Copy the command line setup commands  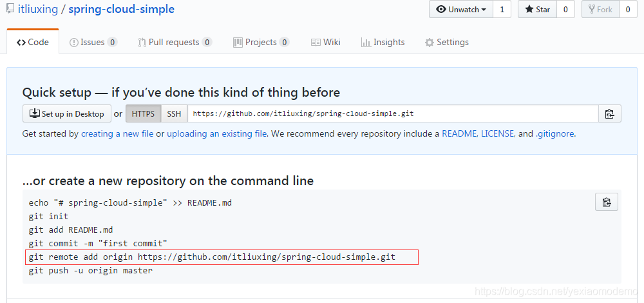[x=607, y=202]
